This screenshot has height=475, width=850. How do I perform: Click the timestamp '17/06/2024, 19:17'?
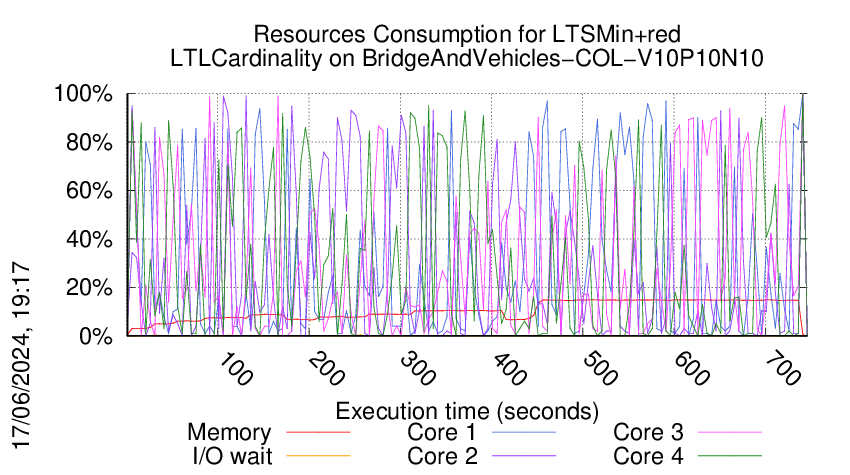tap(21, 355)
